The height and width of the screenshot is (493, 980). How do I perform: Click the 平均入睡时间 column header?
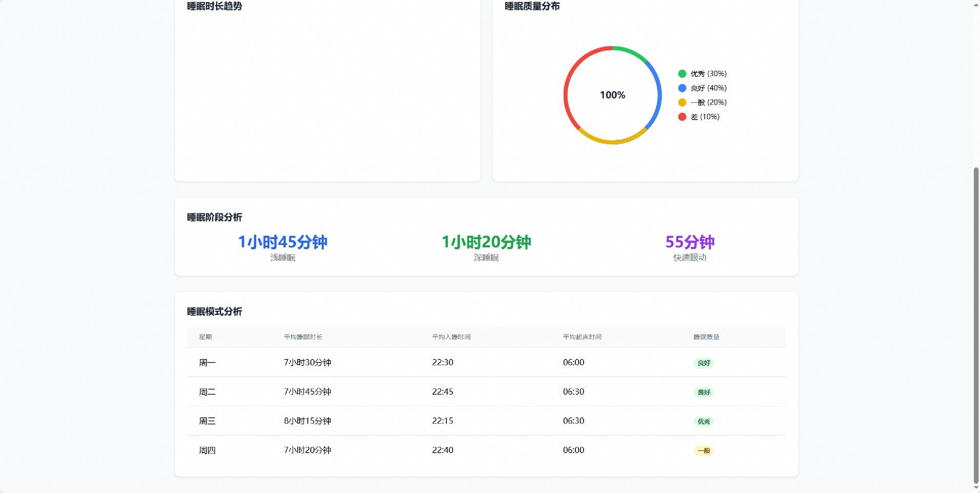pyautogui.click(x=451, y=337)
